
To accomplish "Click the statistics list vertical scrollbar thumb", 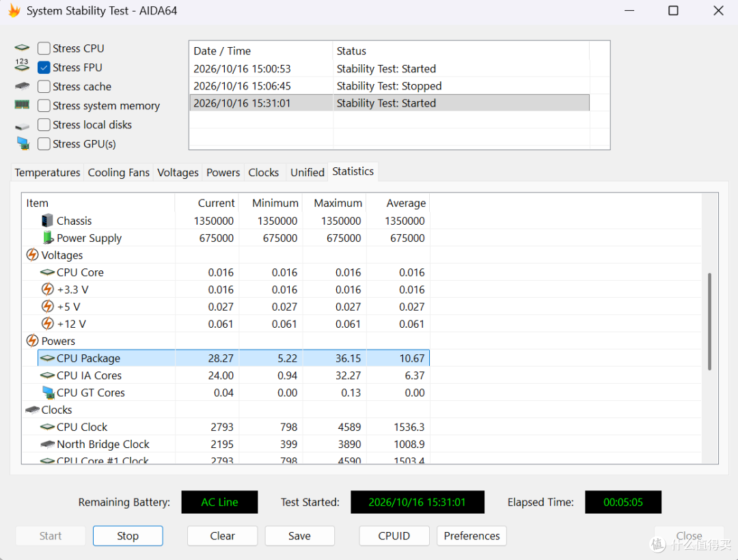I will coord(709,321).
